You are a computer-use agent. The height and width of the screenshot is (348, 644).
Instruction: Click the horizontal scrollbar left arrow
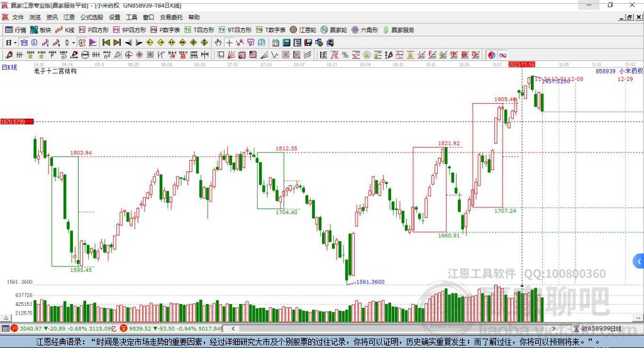pyautogui.click(x=233, y=329)
